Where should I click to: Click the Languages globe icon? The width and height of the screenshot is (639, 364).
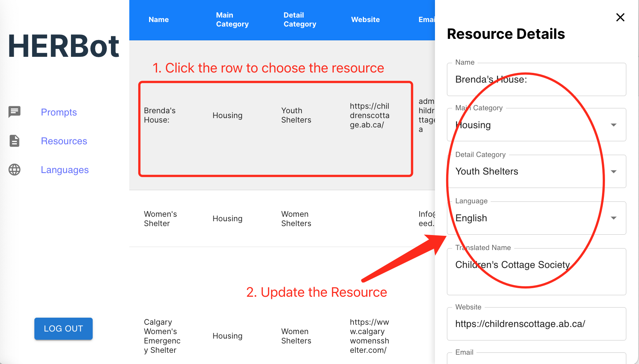[15, 170]
